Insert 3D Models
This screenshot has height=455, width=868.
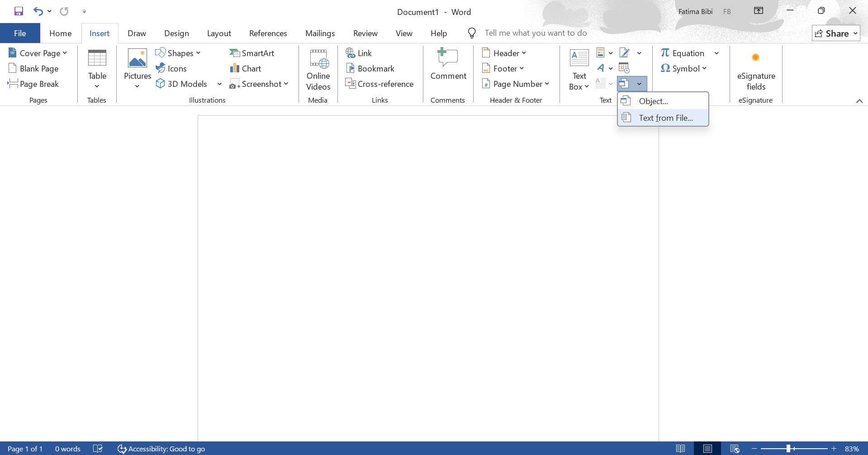(x=182, y=84)
